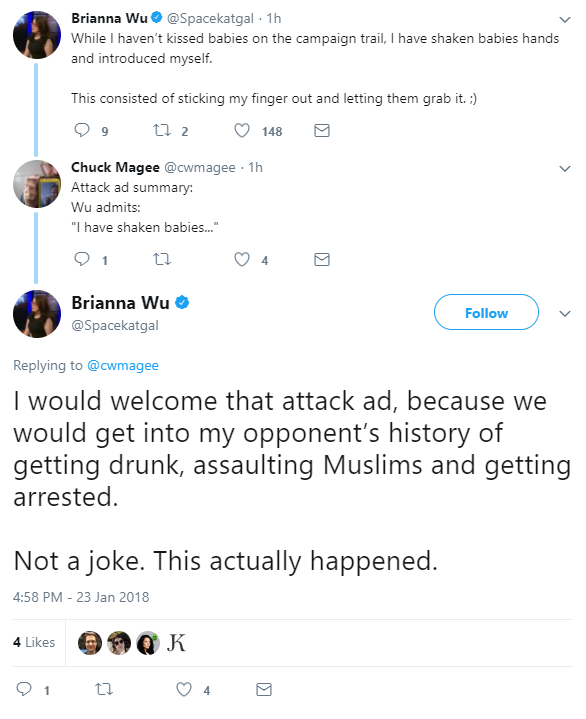Image resolution: width=586 pixels, height=719 pixels.
Task: Like Chuck Magee's tweet
Action: pyautogui.click(x=242, y=260)
